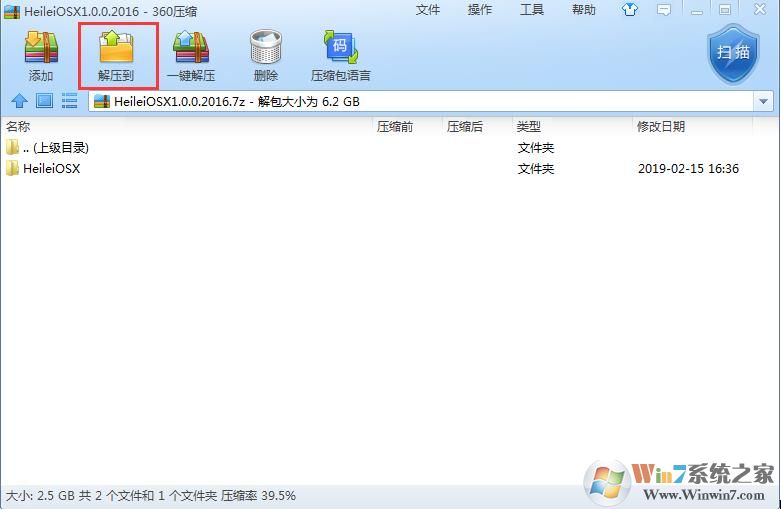Open the feedback message icon in title bar
This screenshot has height=509, width=781.
663,9
